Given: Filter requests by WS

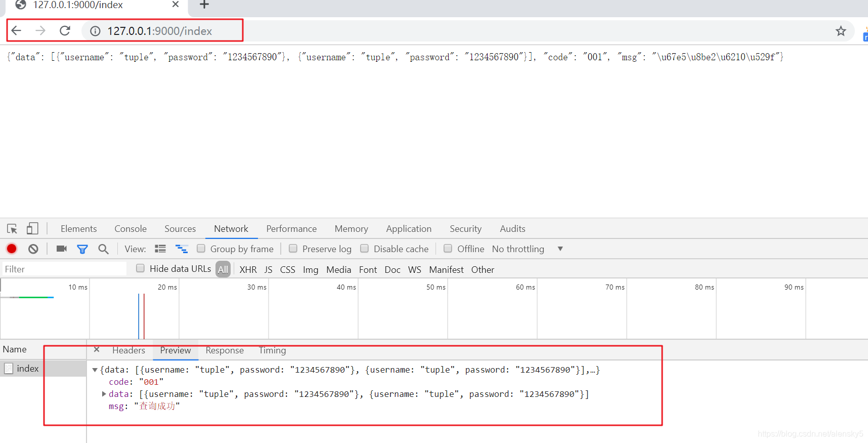Looking at the screenshot, I should pyautogui.click(x=414, y=270).
